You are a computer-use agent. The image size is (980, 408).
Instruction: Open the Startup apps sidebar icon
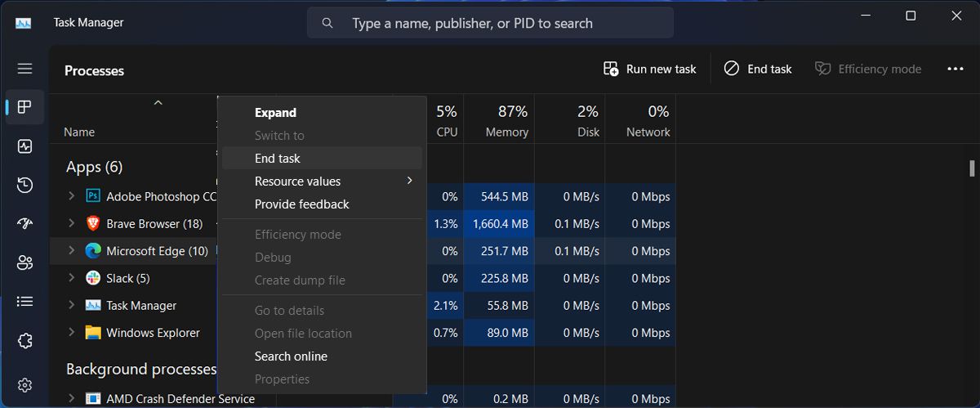[24, 224]
